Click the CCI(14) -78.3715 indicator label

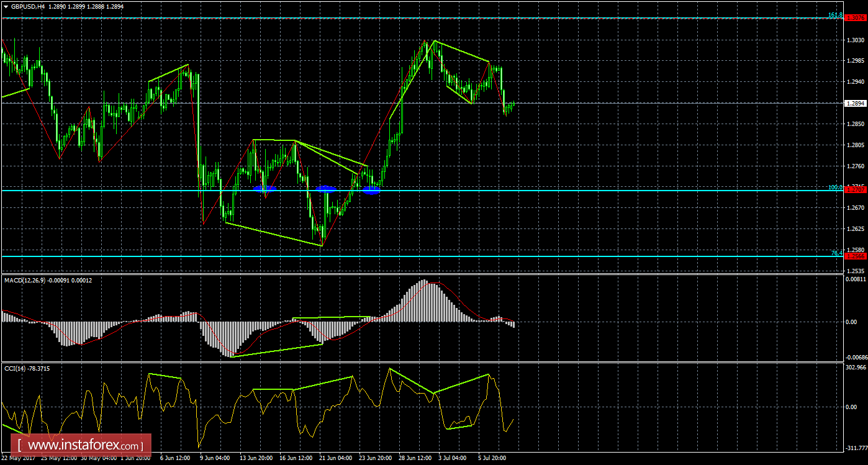point(27,368)
